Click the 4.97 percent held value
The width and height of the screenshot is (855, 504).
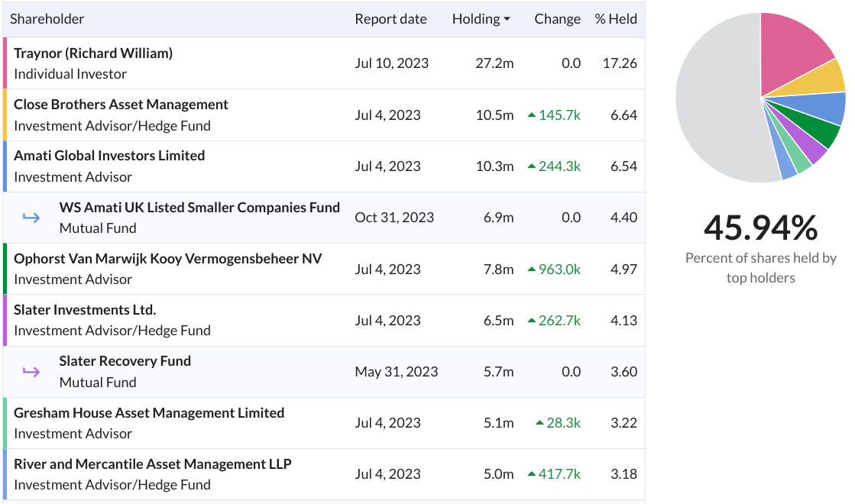click(x=623, y=269)
